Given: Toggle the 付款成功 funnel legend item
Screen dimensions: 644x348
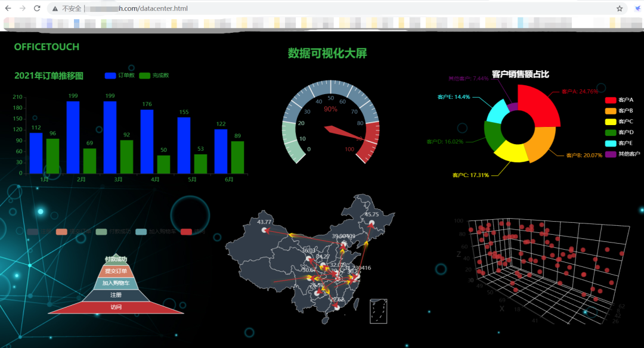Looking at the screenshot, I should coord(113,232).
